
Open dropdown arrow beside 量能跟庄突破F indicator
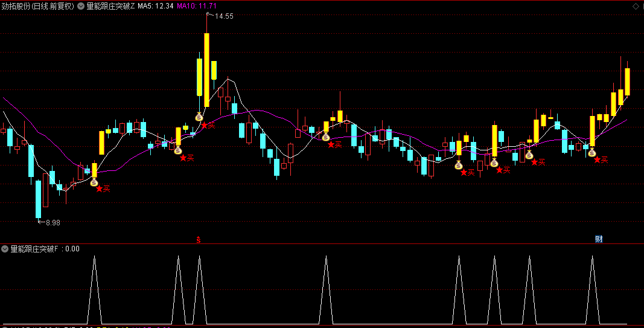coord(5,249)
